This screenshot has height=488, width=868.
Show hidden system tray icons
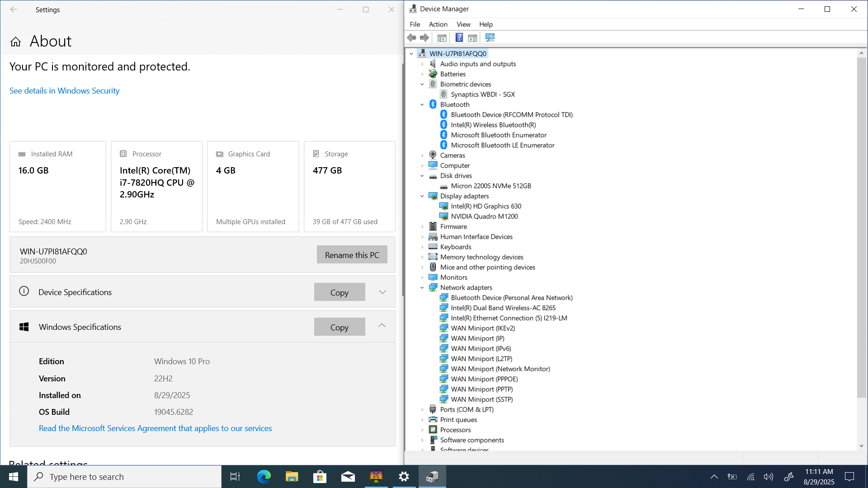[x=714, y=477]
